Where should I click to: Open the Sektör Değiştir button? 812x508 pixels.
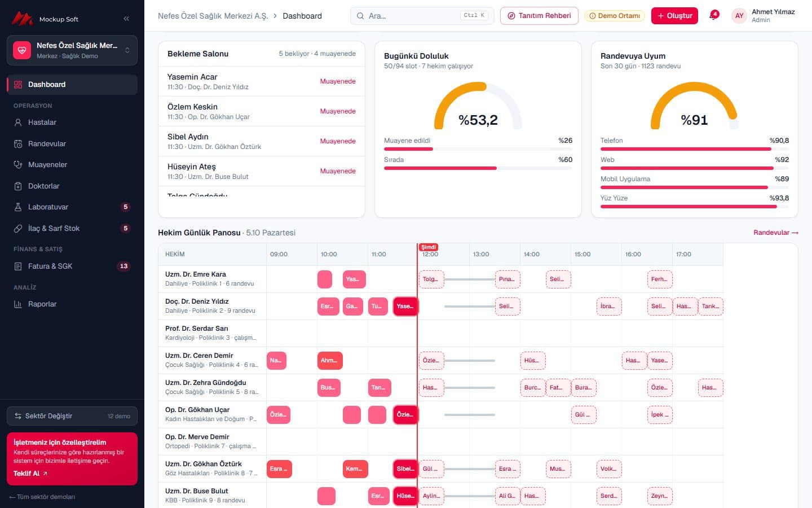72,416
